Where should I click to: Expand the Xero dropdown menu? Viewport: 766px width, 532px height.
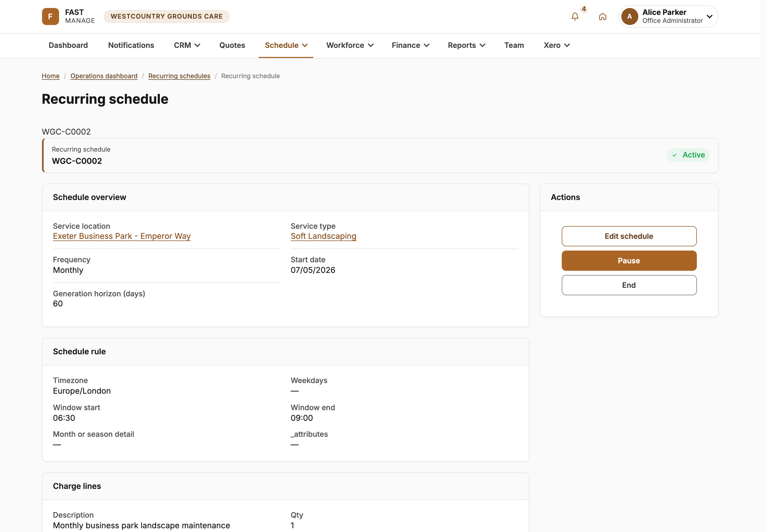point(557,45)
